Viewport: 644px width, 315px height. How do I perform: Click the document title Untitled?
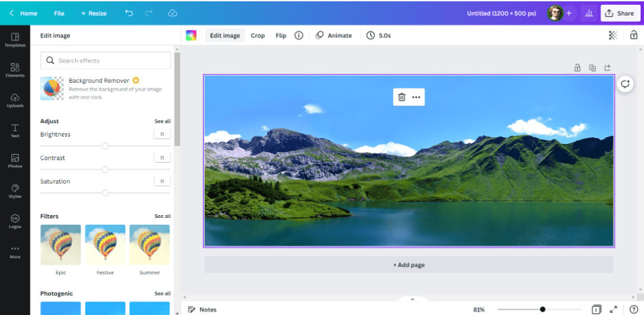click(502, 13)
